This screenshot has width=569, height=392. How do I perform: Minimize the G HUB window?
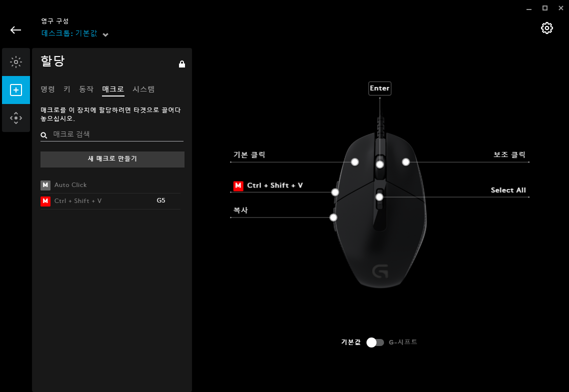(529, 8)
